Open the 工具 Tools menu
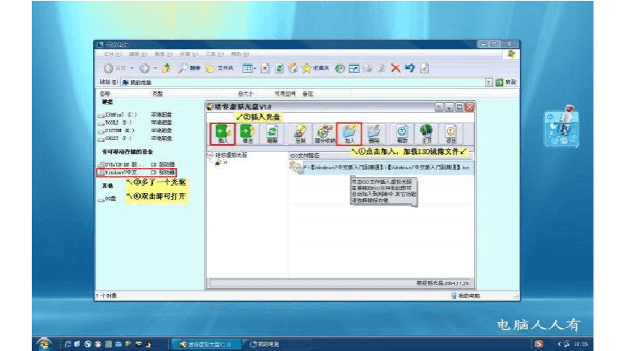Viewport: 644px width, 351px height. coord(214,54)
